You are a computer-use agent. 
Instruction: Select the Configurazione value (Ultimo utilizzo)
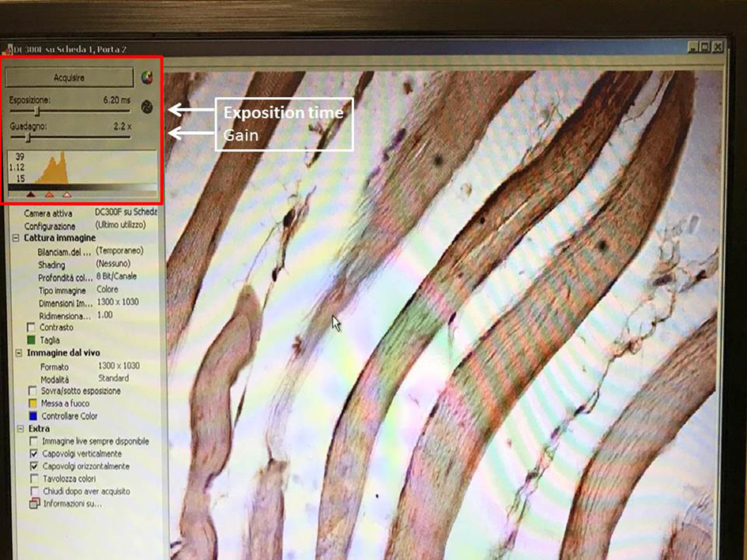120,225
